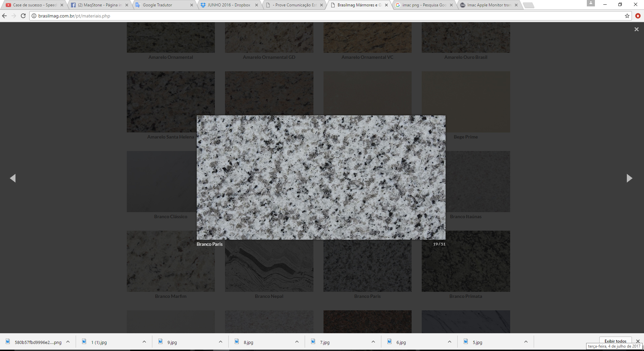Expand options for 9.jpg download

[x=221, y=342]
